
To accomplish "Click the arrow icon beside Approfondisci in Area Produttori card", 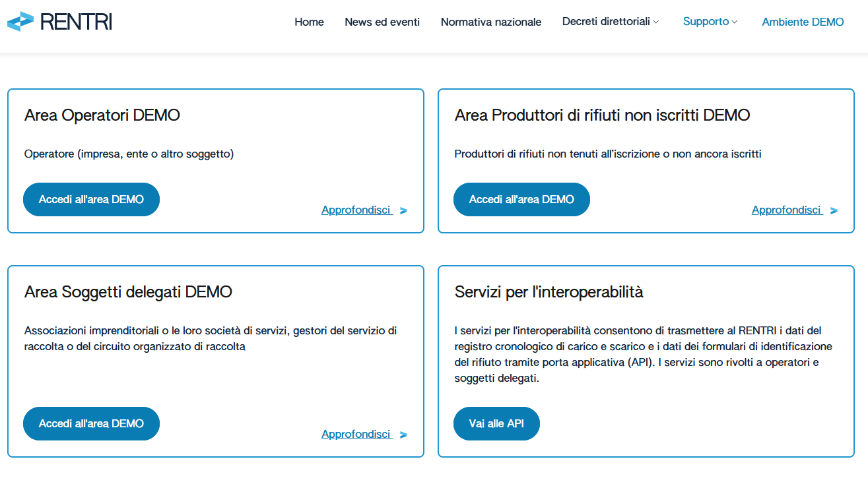I will (x=834, y=211).
